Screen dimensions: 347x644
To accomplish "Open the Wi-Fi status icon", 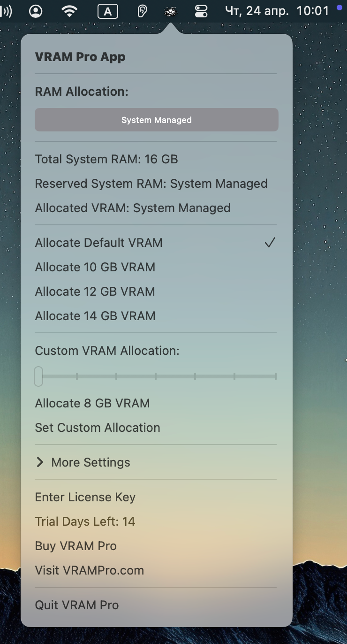I will [x=69, y=11].
